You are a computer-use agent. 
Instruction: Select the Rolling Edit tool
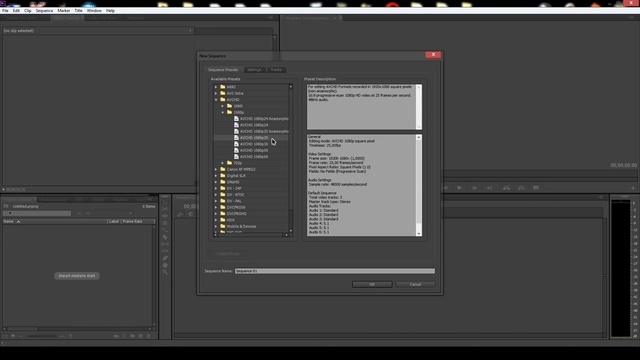[x=165, y=223]
